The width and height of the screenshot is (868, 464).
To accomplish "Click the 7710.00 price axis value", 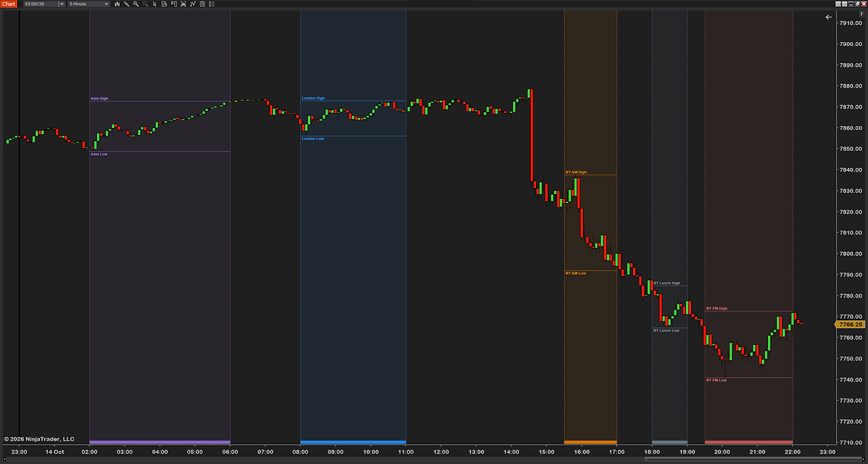I will click(851, 443).
